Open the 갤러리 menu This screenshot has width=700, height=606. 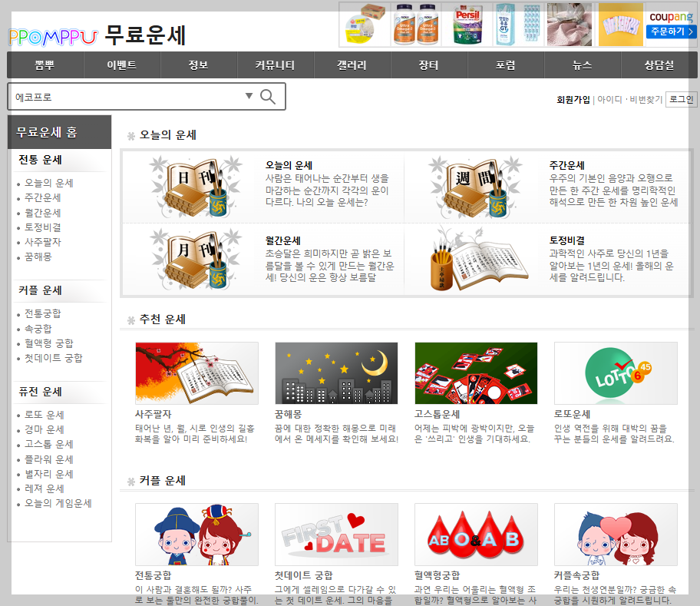pyautogui.click(x=352, y=65)
